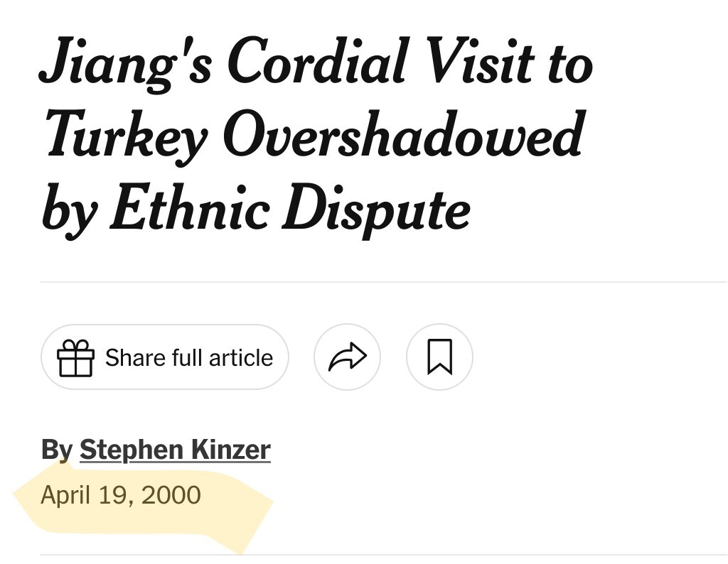The height and width of the screenshot is (564, 728).
Task: Click the headline line "Jiang's Cordial Visit to"
Action: 316,63
